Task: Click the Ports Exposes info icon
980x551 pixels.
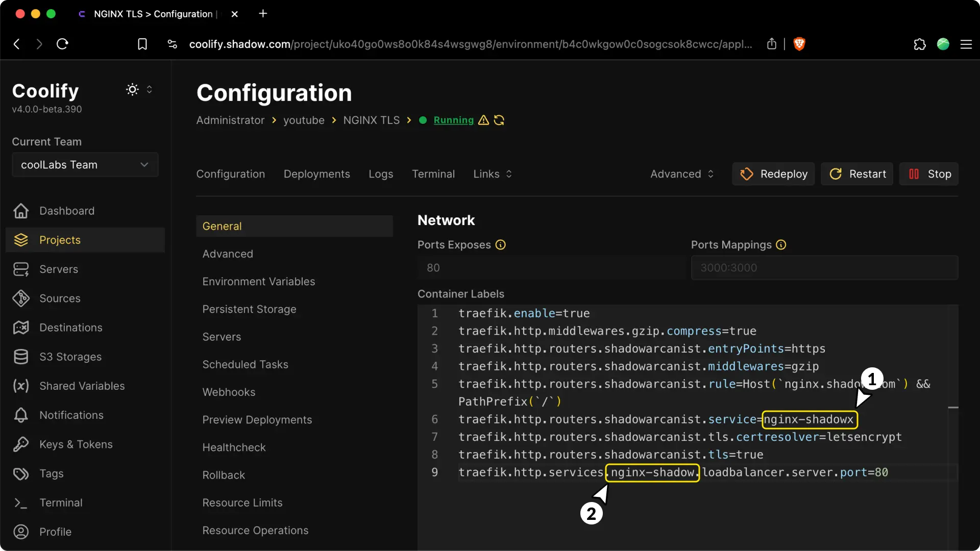Action: click(501, 245)
